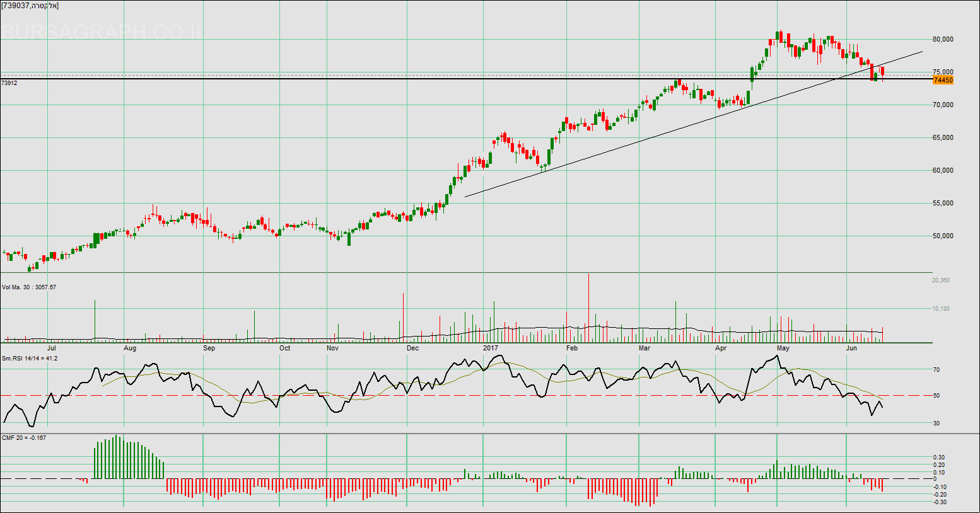The height and width of the screenshot is (513, 980).
Task: Select the rising black trendline on the chart
Action: pyautogui.click(x=694, y=125)
